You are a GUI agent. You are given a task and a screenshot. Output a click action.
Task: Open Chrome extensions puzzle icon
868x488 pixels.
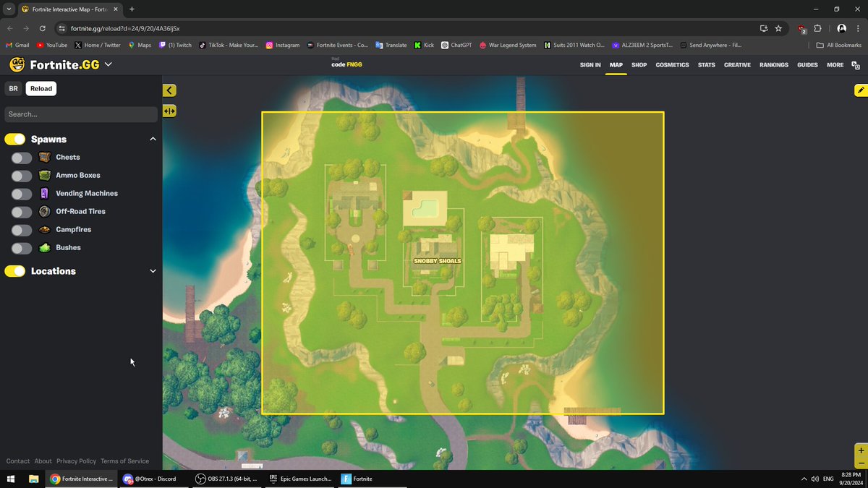817,28
